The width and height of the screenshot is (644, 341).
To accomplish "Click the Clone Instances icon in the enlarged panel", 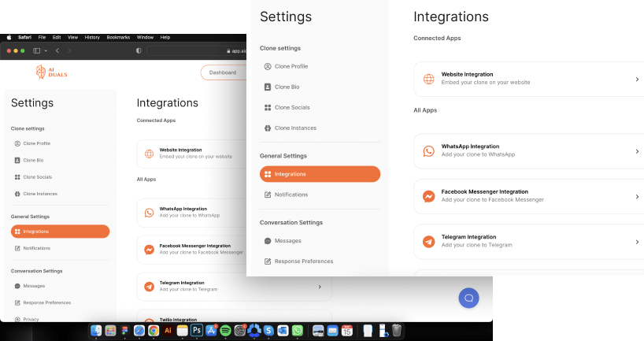I will point(268,128).
